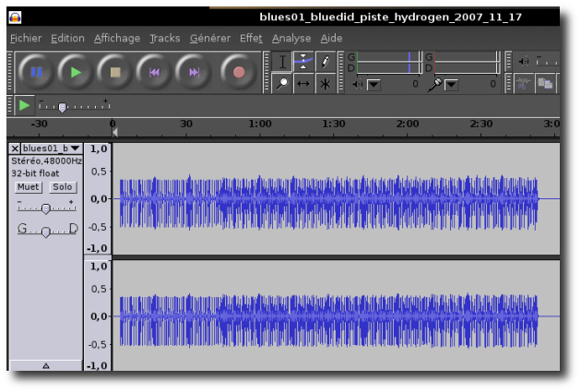Open the Effet menu

[251, 38]
